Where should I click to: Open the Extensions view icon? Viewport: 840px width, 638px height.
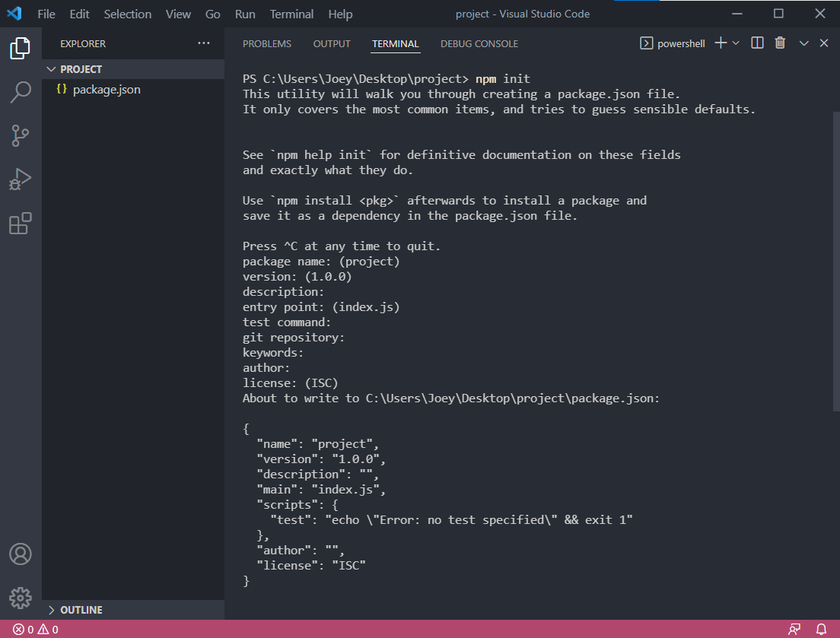[21, 224]
